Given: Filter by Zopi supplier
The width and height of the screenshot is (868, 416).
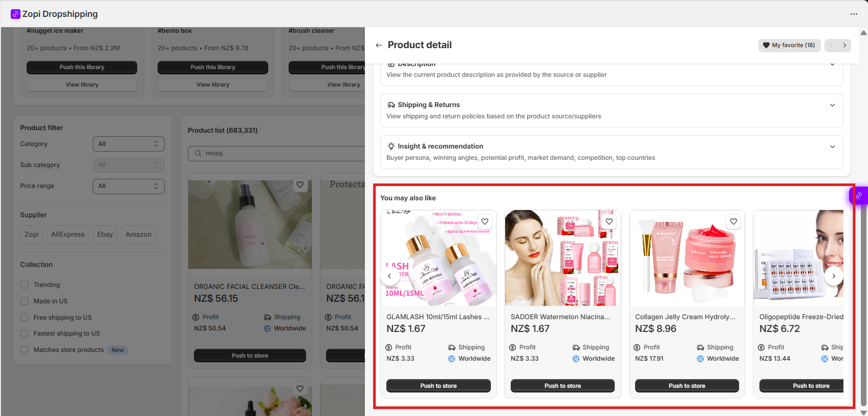Looking at the screenshot, I should coord(32,235).
